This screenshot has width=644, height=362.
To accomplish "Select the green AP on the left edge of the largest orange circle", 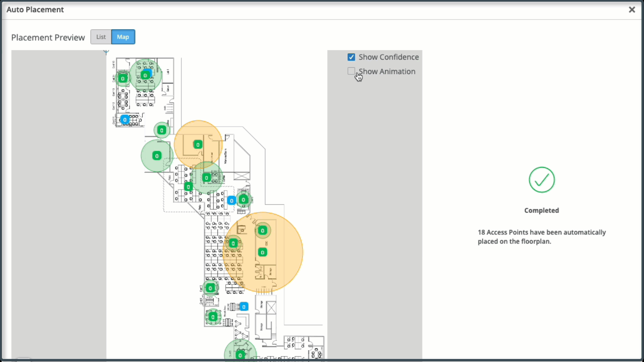I will coord(233,243).
